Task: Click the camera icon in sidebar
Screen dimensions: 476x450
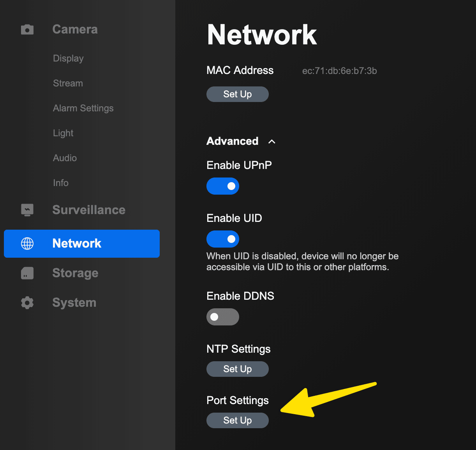Action: [27, 30]
